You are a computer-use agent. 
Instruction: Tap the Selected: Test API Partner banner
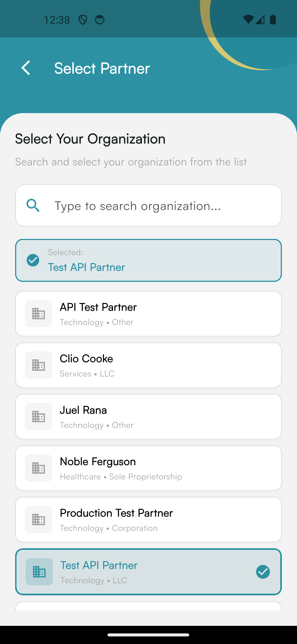[148, 260]
